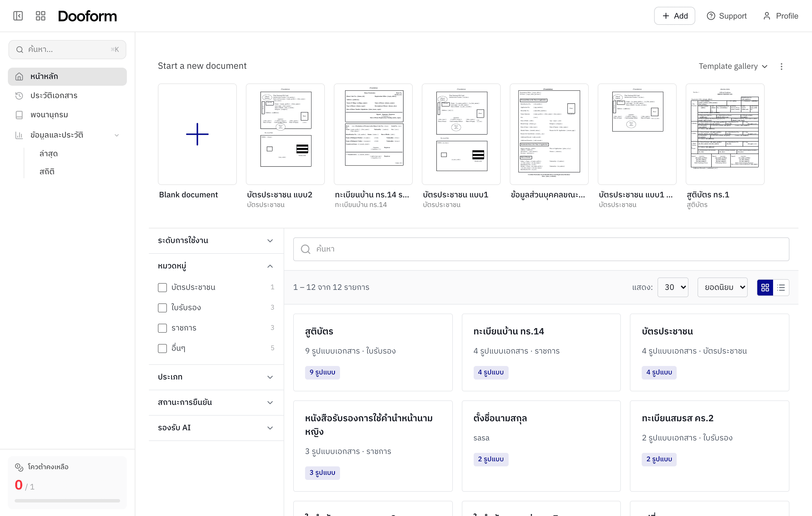Check the บัตรประชาชน category filter
The height and width of the screenshot is (516, 812).
pos(162,287)
